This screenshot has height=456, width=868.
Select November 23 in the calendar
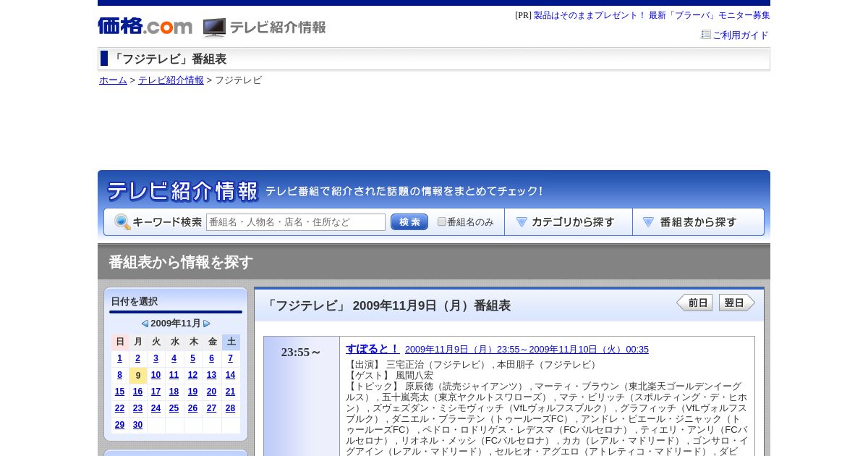click(138, 408)
